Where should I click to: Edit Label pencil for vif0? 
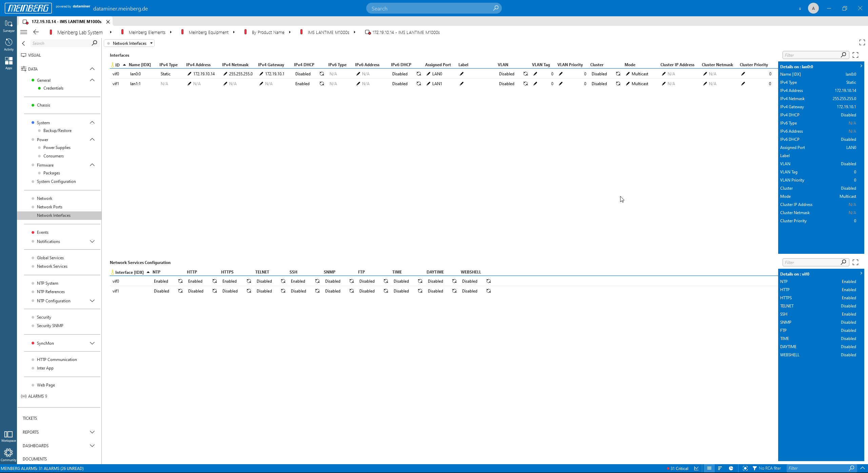(462, 74)
